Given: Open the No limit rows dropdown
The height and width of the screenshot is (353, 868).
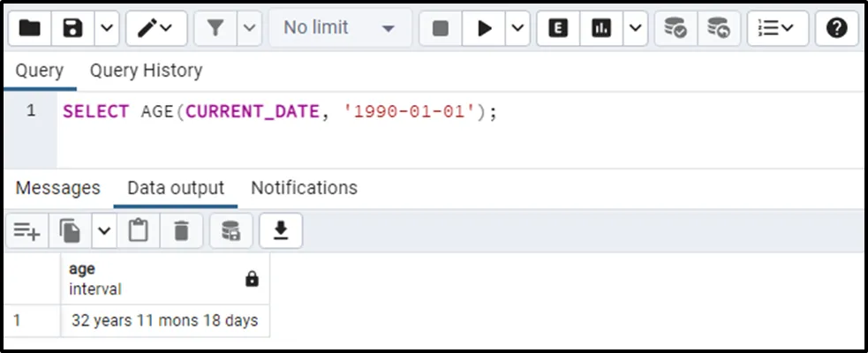Looking at the screenshot, I should pyautogui.click(x=339, y=28).
